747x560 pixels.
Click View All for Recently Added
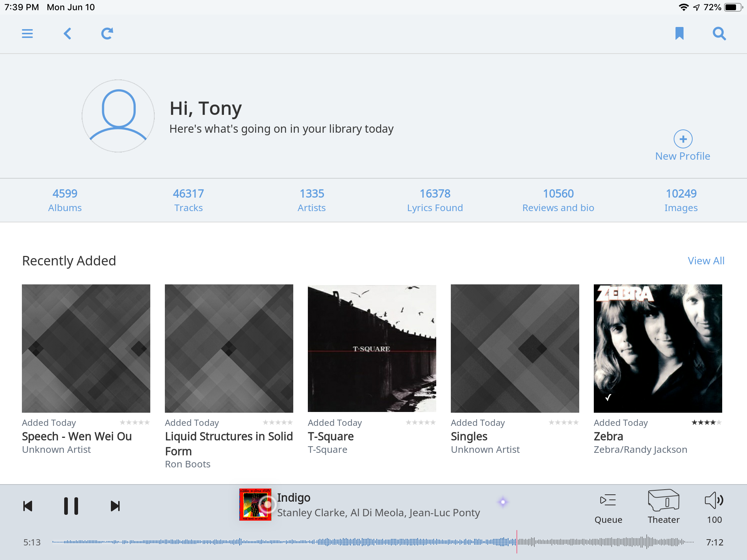point(706,261)
